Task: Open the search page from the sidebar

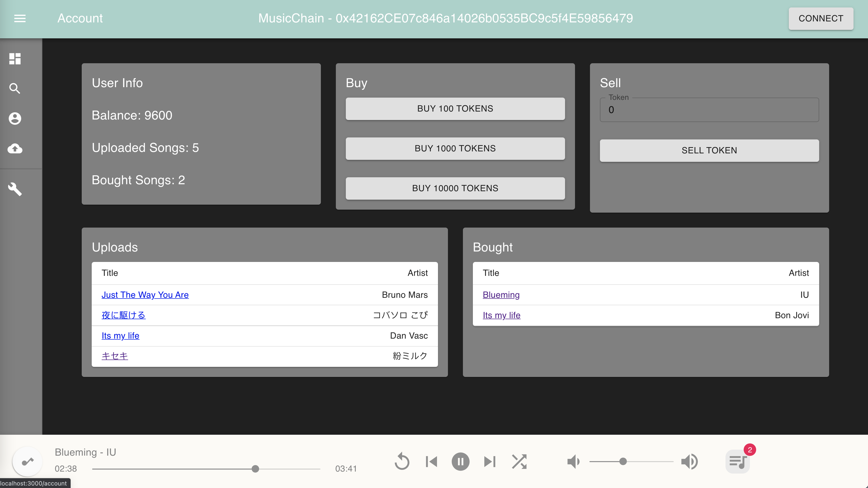Action: pyautogui.click(x=15, y=89)
